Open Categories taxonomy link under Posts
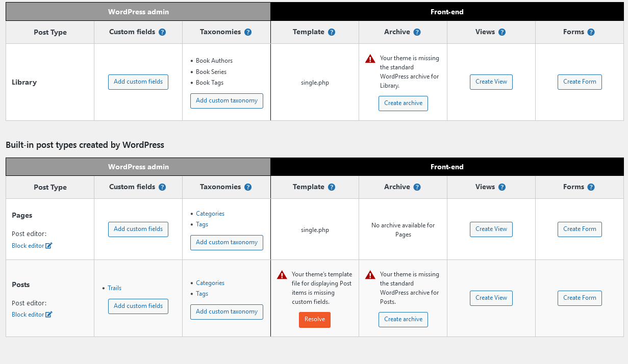Image resolution: width=628 pixels, height=364 pixels. click(x=210, y=283)
